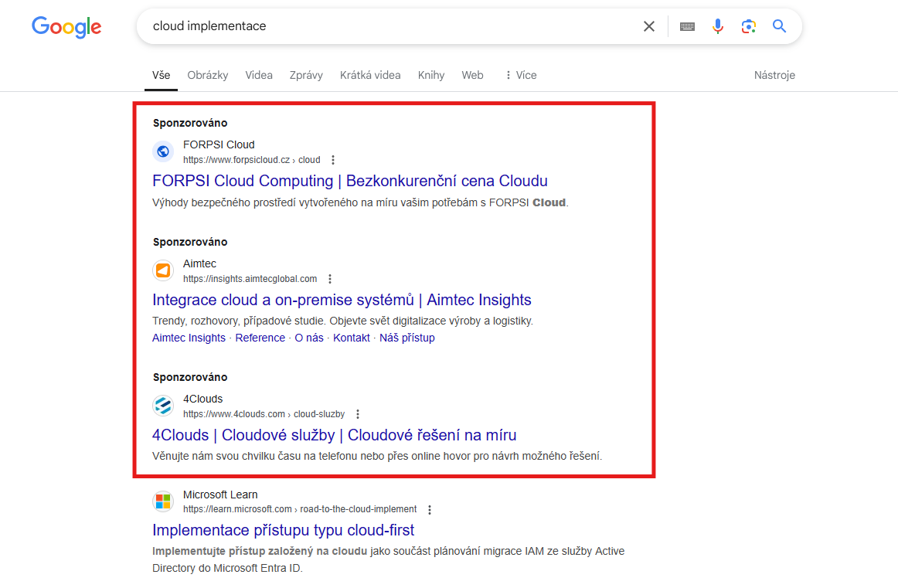
Task: Click the forpsicloud.cz URL text
Action: (251, 160)
